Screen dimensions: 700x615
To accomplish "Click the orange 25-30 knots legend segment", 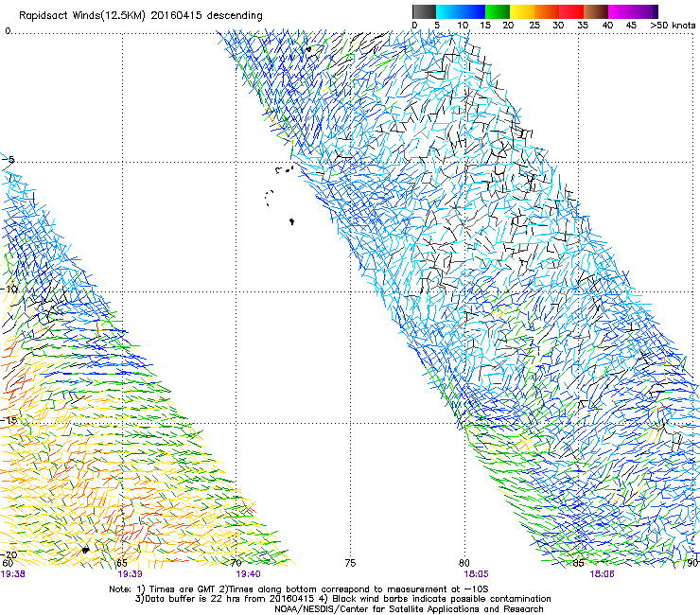I will 547,11.
